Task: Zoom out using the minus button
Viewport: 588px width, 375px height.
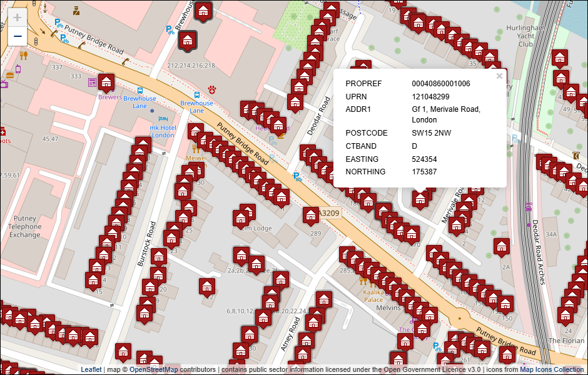Action: [18, 36]
